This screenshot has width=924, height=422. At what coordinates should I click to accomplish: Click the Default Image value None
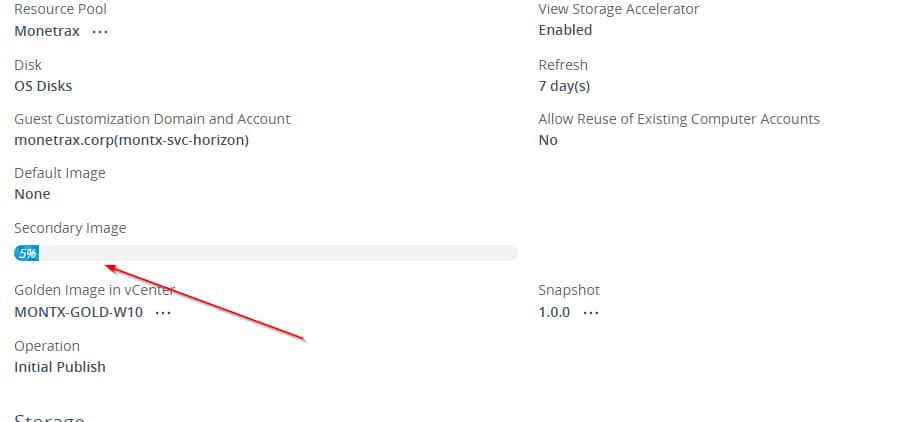32,194
